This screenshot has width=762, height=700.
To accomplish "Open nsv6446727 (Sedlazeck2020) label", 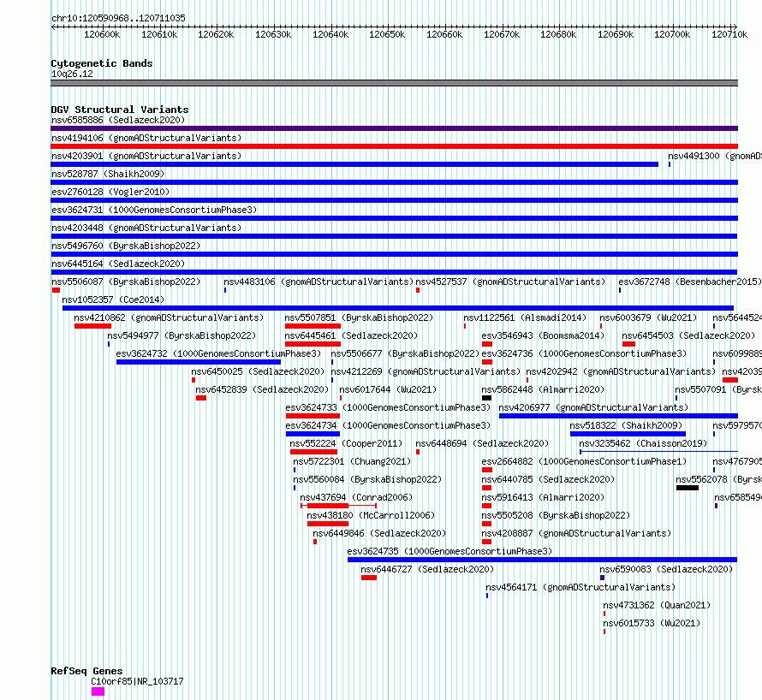I will pos(427,569).
